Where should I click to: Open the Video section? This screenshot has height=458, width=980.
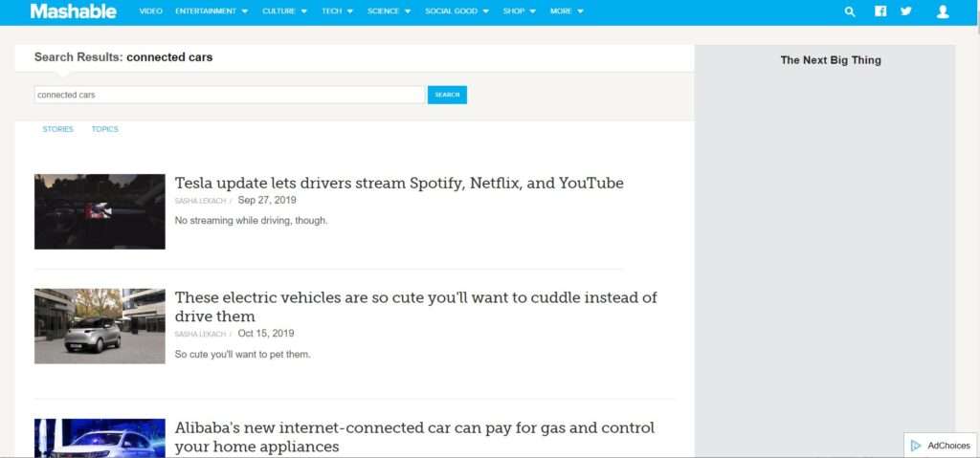point(150,11)
